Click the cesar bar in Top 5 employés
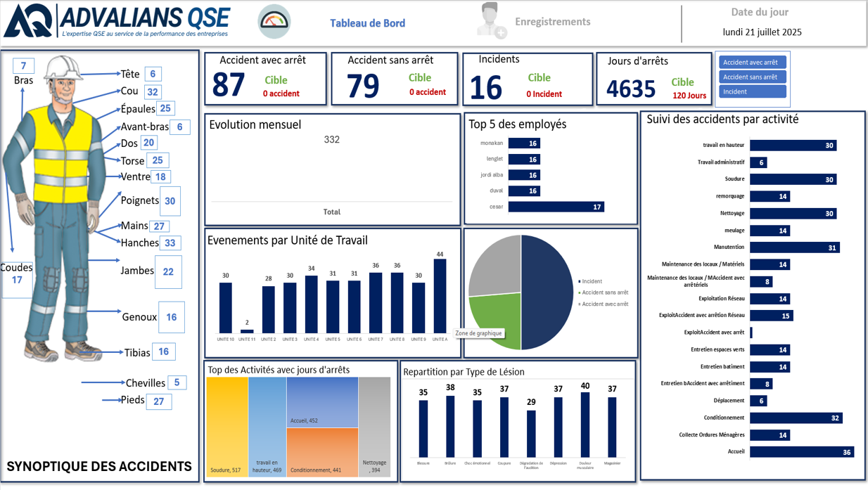 (556, 207)
